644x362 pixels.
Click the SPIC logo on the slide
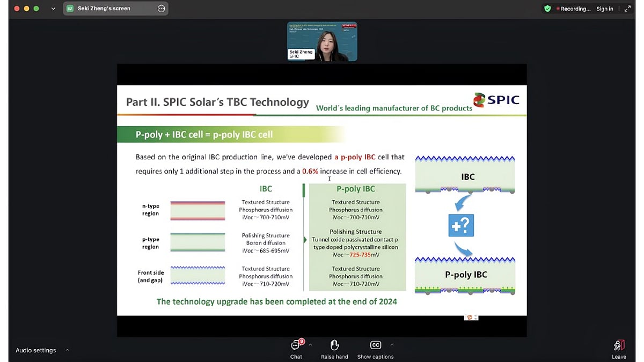(x=496, y=100)
